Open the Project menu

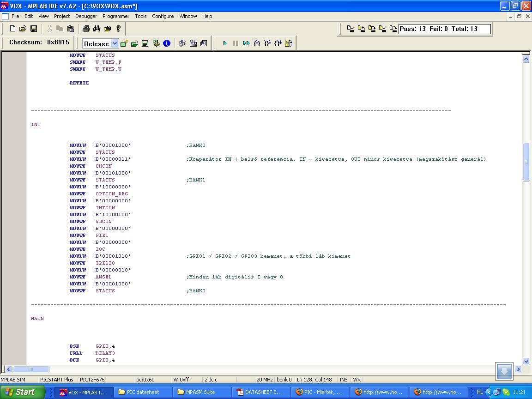tap(62, 16)
